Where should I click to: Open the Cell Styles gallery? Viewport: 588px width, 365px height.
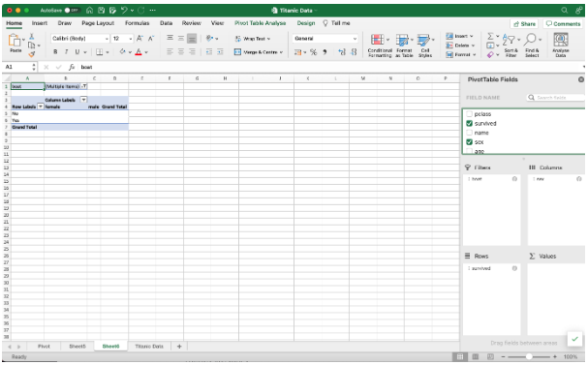pos(425,45)
